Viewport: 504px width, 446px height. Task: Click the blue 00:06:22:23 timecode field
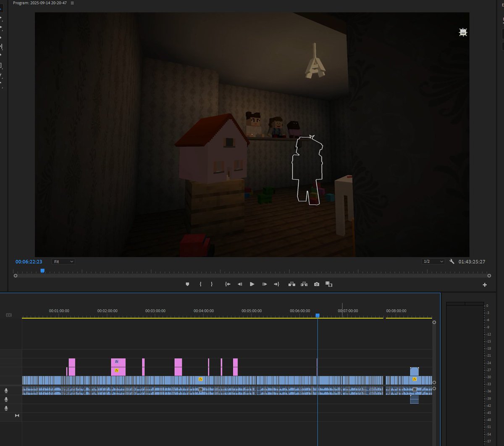pyautogui.click(x=29, y=261)
